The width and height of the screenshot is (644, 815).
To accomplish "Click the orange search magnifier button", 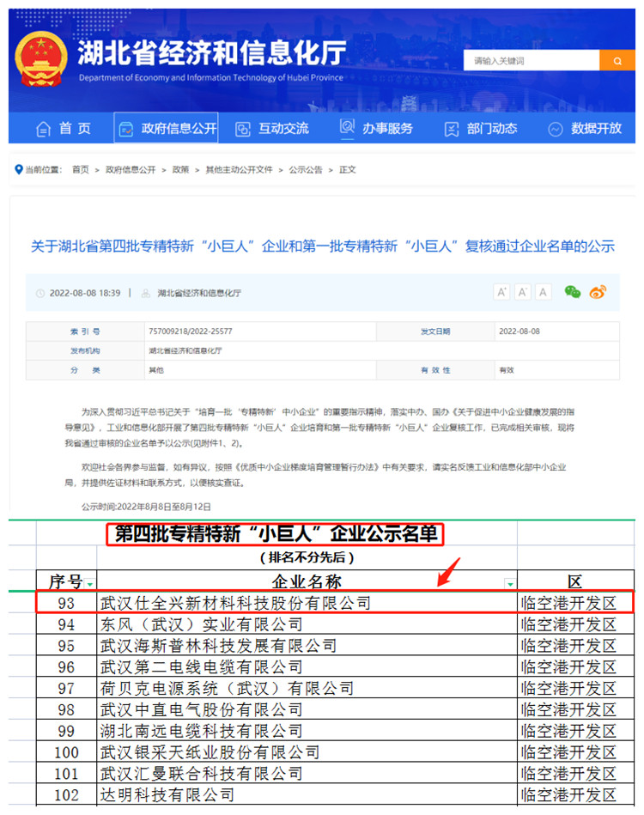I will (x=617, y=61).
